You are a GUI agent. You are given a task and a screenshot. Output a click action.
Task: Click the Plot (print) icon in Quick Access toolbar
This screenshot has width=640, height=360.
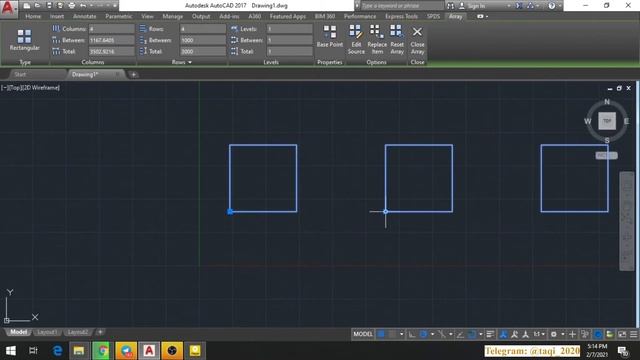(x=72, y=6)
